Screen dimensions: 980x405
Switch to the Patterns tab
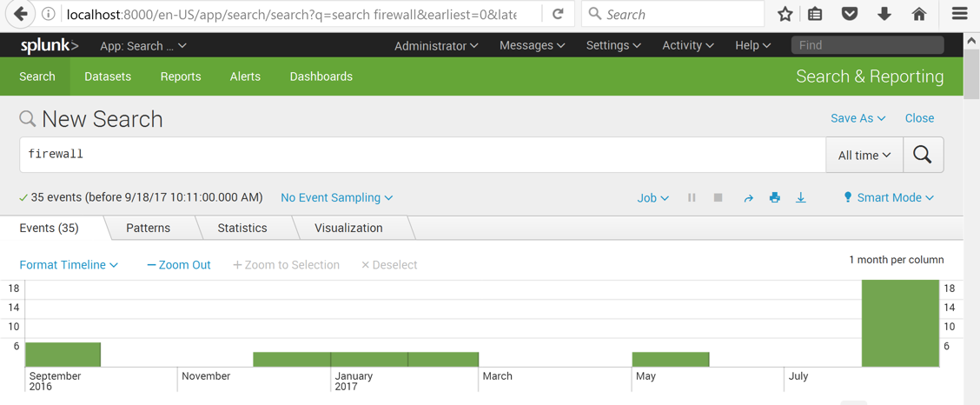click(x=148, y=228)
